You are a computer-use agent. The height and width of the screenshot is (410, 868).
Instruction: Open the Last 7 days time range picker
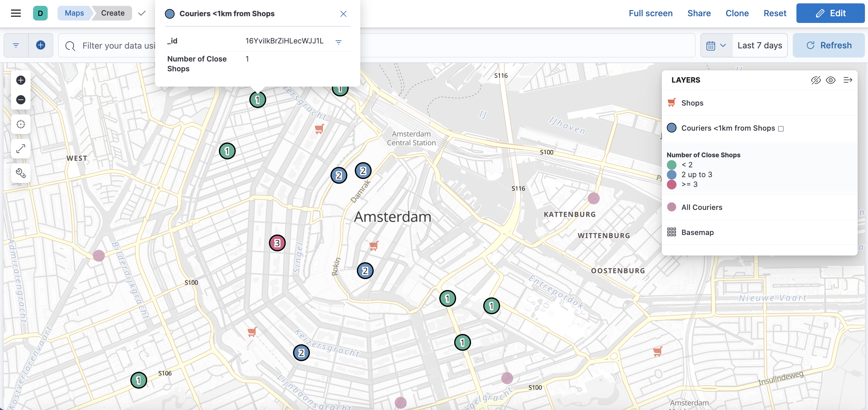tap(760, 45)
